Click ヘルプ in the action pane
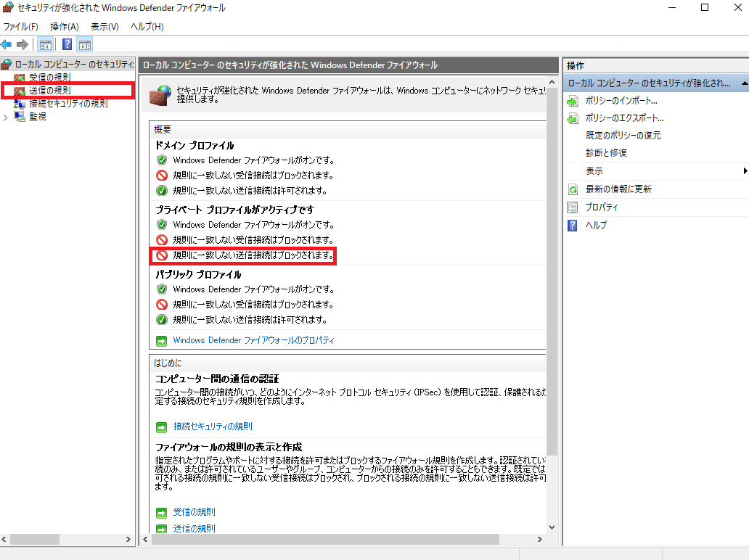 click(596, 225)
